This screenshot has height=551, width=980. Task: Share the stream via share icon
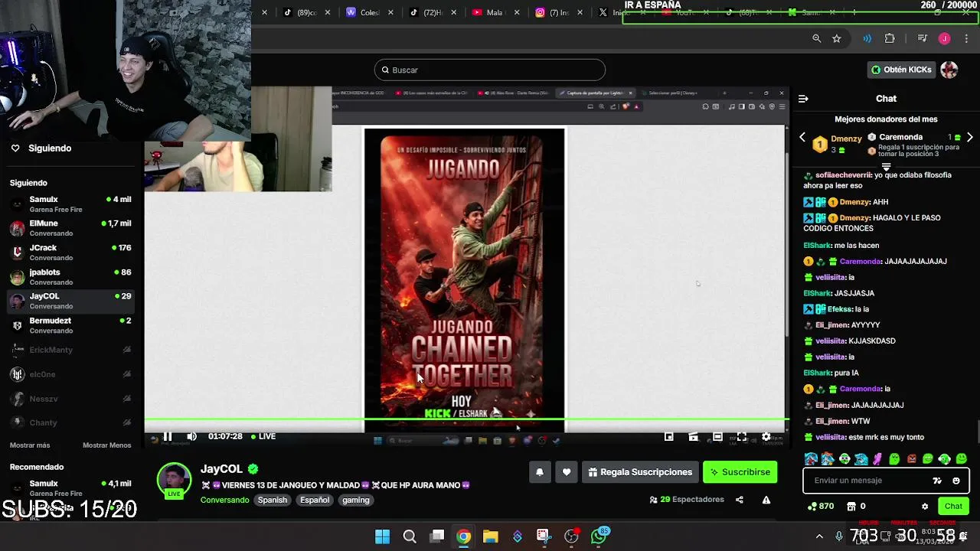coord(739,500)
